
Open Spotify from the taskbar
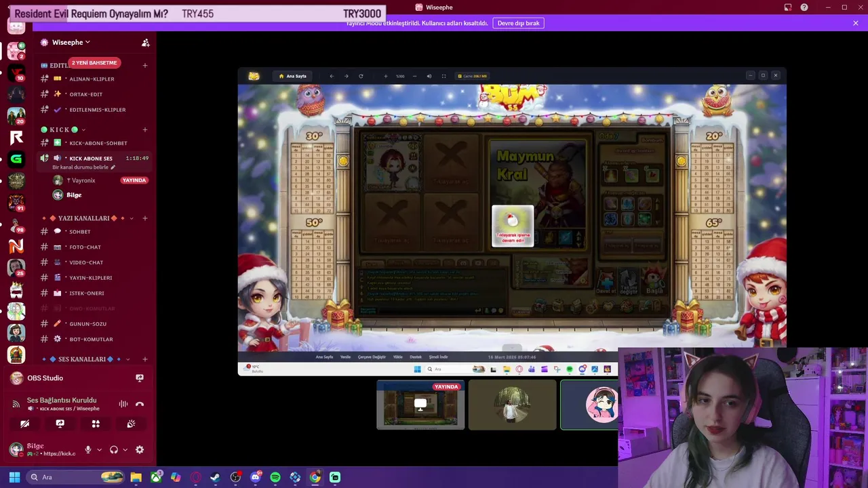coord(275,477)
